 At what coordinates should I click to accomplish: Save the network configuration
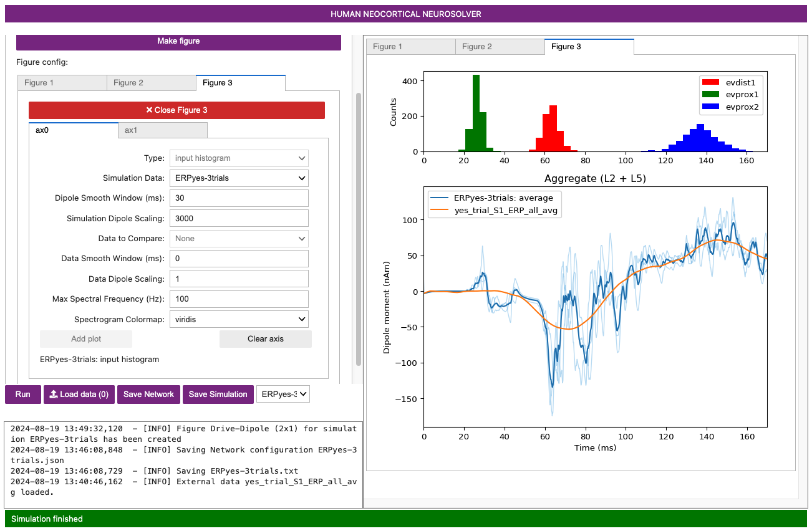pyautogui.click(x=148, y=395)
